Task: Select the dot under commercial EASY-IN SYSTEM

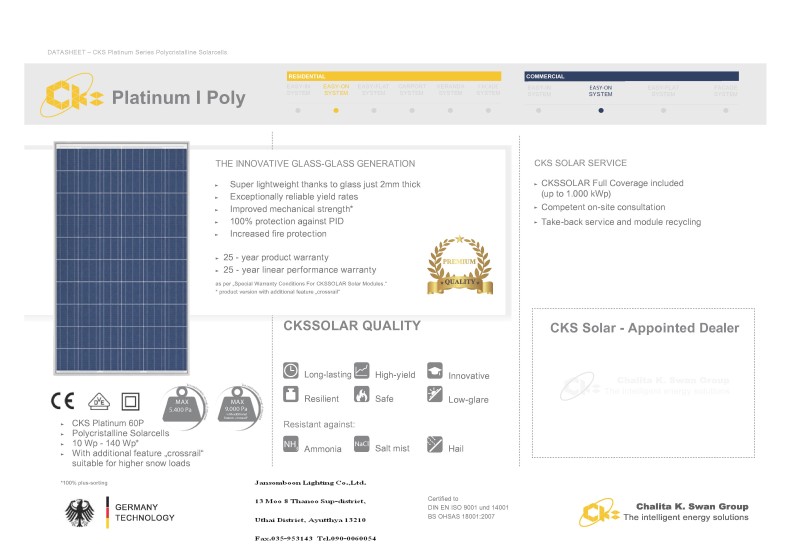Action: [x=539, y=110]
